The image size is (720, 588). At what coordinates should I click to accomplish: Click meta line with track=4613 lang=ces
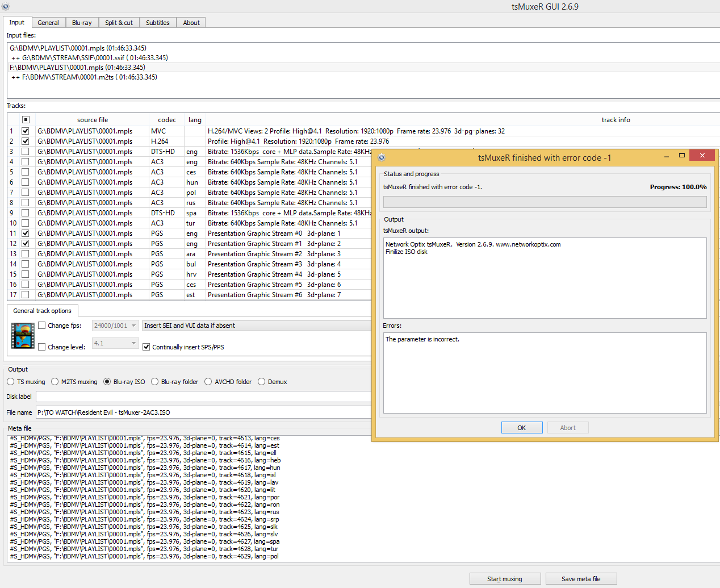pyautogui.click(x=144, y=438)
